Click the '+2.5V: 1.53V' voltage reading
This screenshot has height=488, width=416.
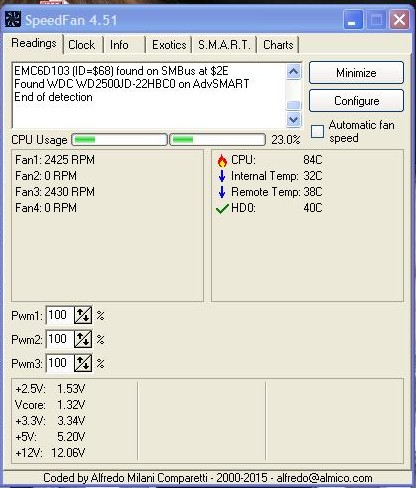[x=50, y=389]
